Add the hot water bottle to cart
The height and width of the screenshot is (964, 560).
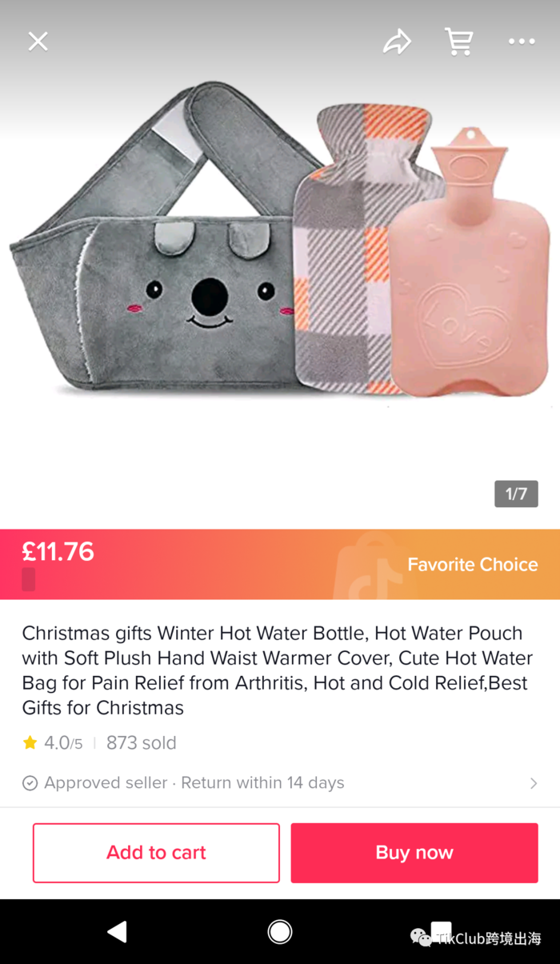tap(156, 853)
